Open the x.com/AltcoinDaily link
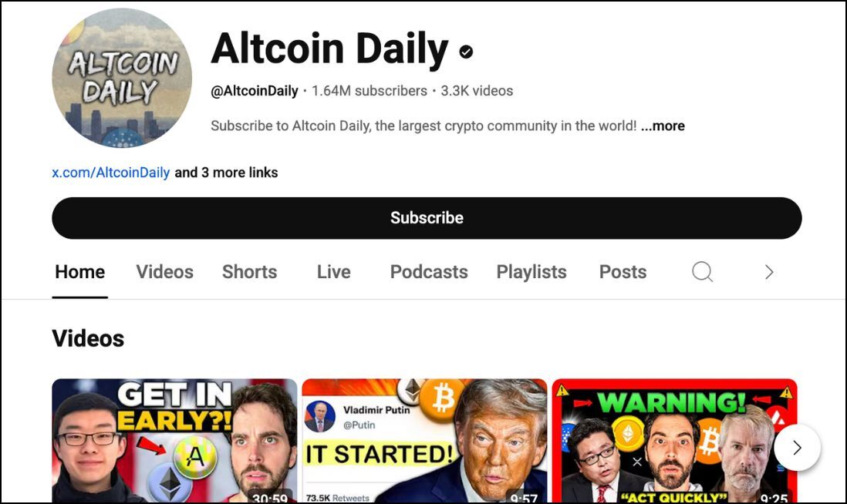 coord(111,173)
